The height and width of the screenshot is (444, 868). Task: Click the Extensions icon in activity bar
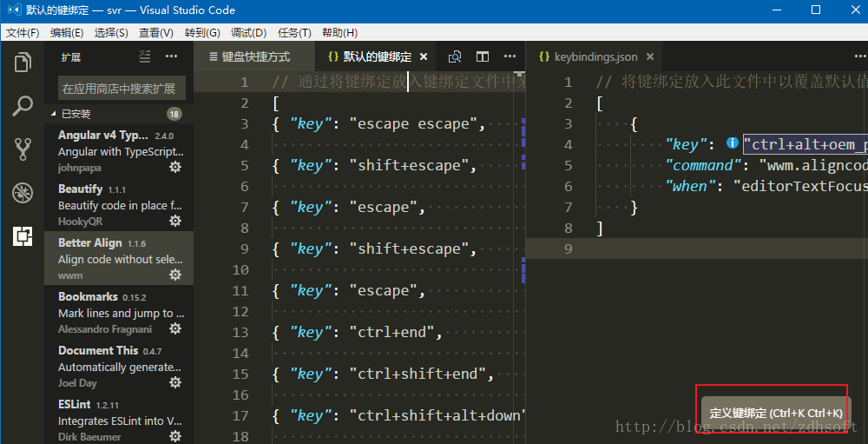coord(23,235)
